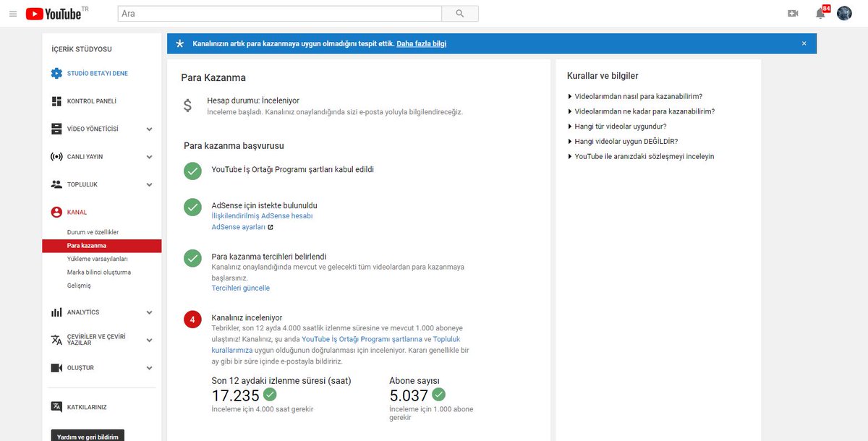868x441 pixels.
Task: Click the Canlı Yayın broadcast icon
Action: click(x=56, y=157)
